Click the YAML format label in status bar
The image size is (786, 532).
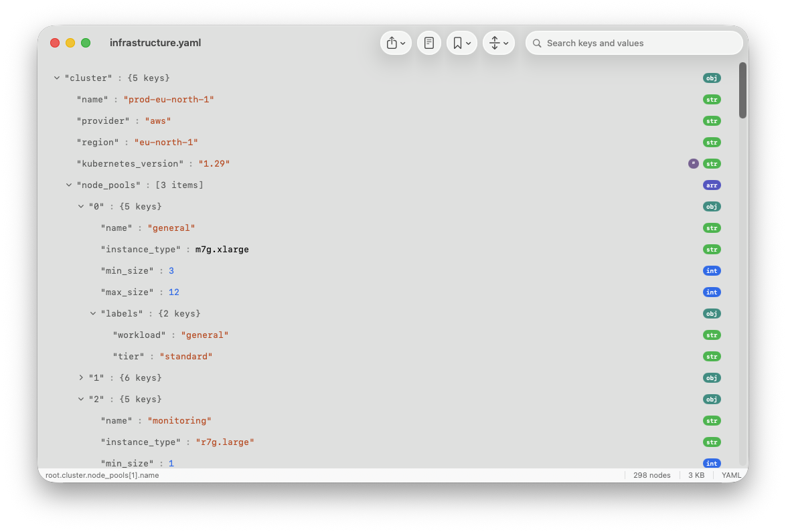(731, 475)
